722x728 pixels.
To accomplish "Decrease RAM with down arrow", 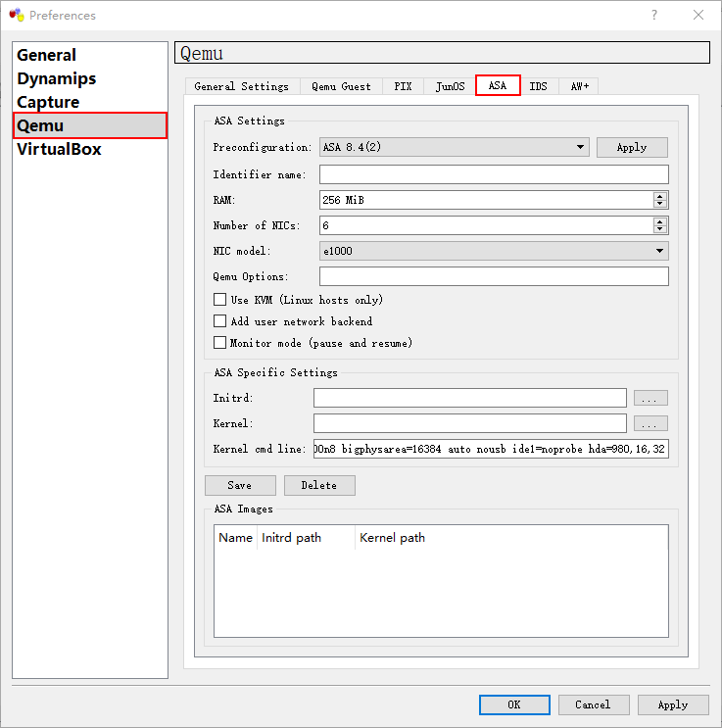I will pos(659,204).
